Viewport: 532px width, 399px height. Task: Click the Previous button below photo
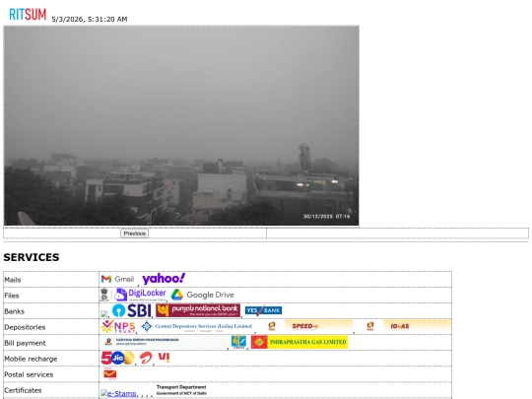(134, 233)
